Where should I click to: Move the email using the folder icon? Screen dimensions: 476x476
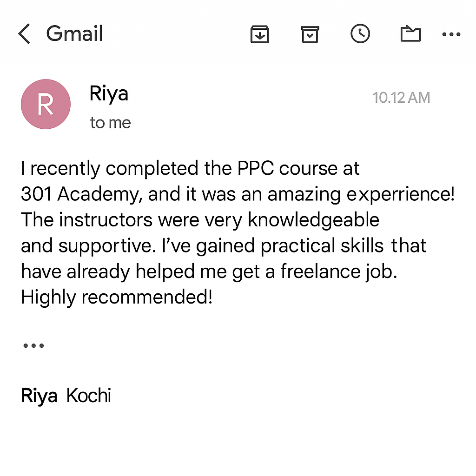click(x=410, y=34)
